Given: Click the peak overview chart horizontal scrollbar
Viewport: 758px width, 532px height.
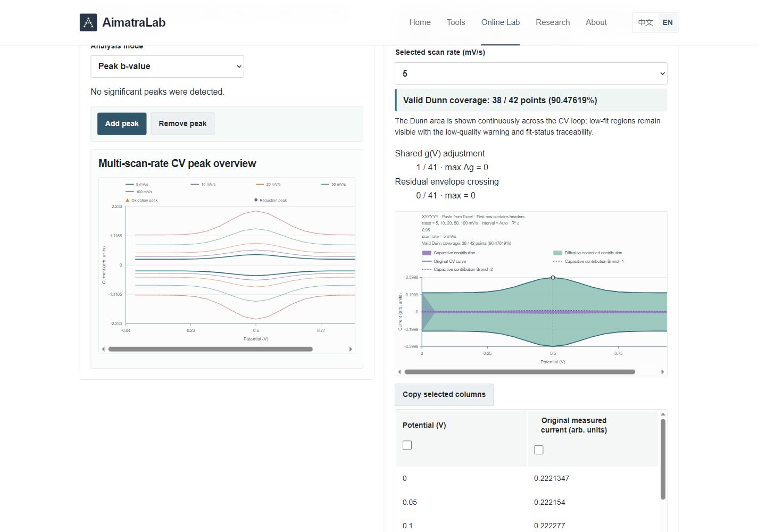Looking at the screenshot, I should pos(210,350).
